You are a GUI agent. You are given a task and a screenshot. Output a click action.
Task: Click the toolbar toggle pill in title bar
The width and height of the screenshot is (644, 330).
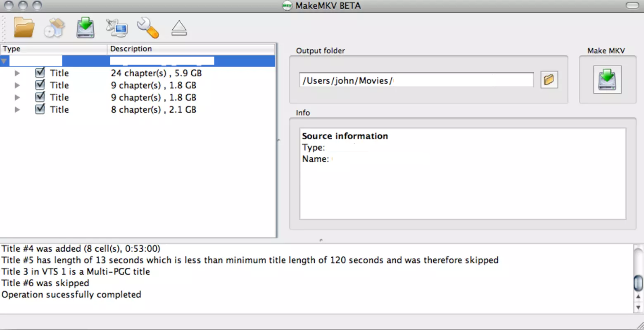tap(632, 5)
